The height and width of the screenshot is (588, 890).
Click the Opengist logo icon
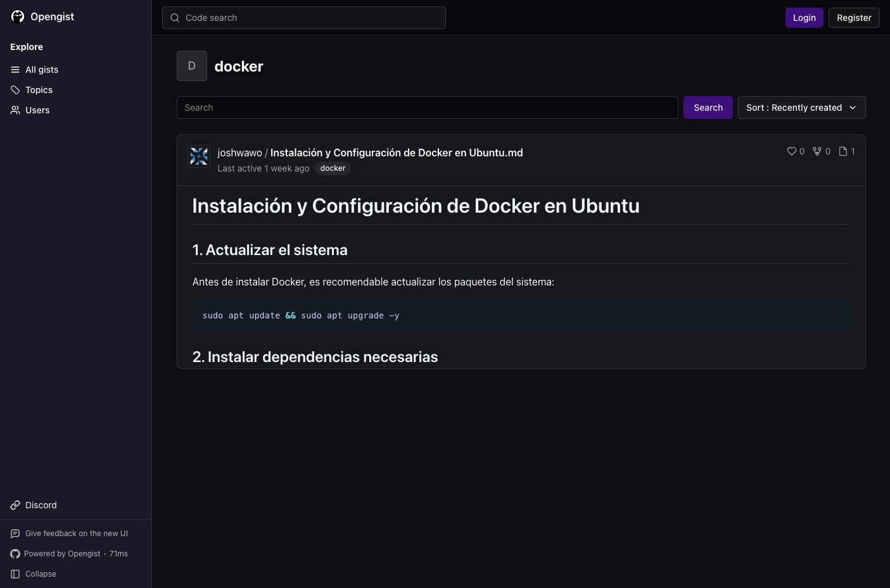click(18, 16)
